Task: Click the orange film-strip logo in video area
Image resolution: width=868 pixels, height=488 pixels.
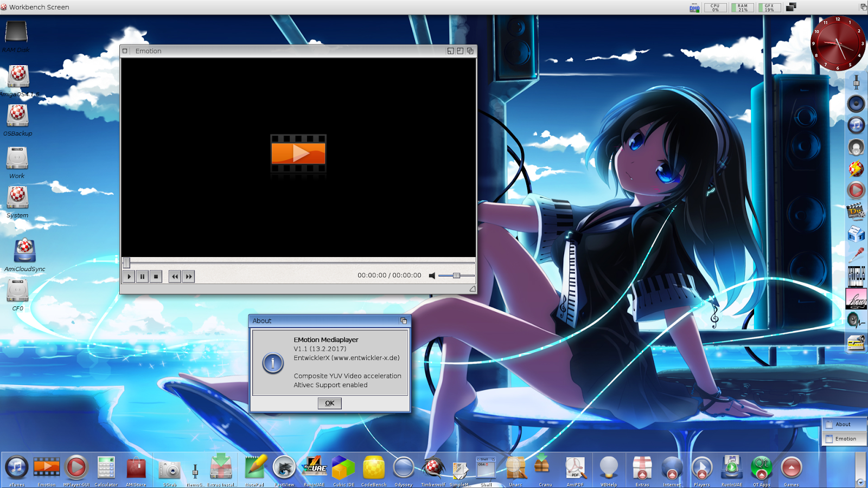Action: coord(298,153)
